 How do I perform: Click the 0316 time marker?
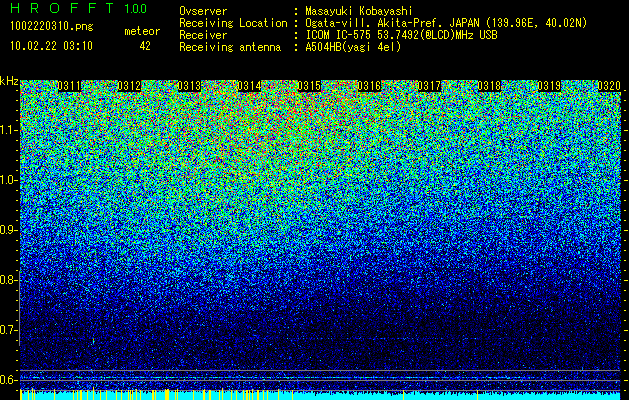[x=369, y=86]
